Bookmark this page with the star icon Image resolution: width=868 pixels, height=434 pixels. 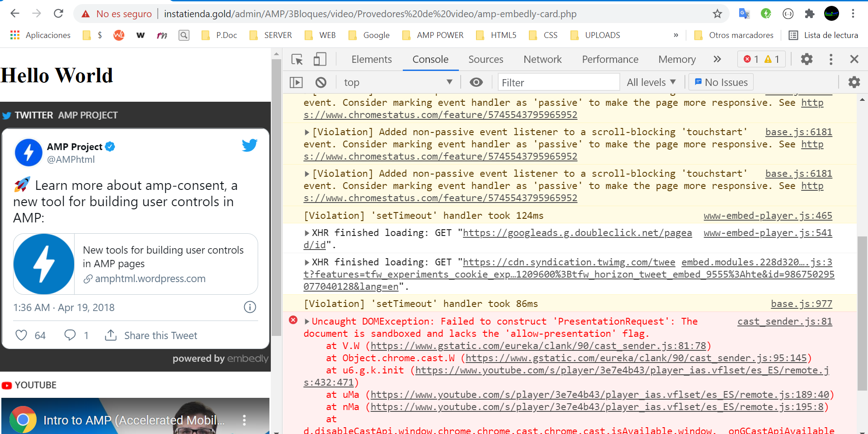pyautogui.click(x=717, y=14)
